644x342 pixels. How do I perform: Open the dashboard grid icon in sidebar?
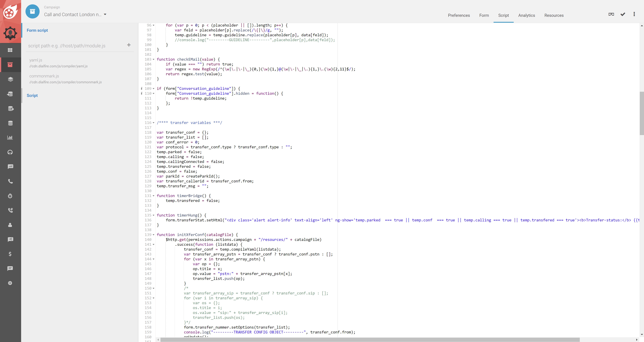point(10,50)
